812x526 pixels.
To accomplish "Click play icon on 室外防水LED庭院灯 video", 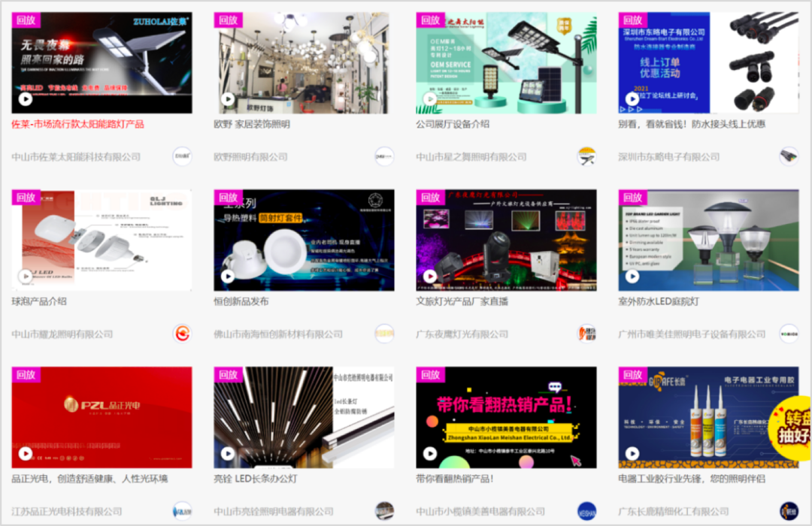I will coord(632,277).
